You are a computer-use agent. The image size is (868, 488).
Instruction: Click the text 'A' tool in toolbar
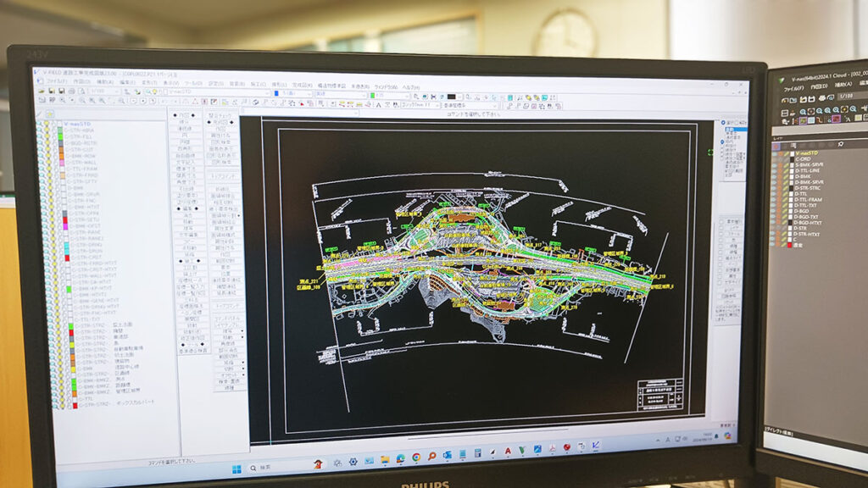378,104
